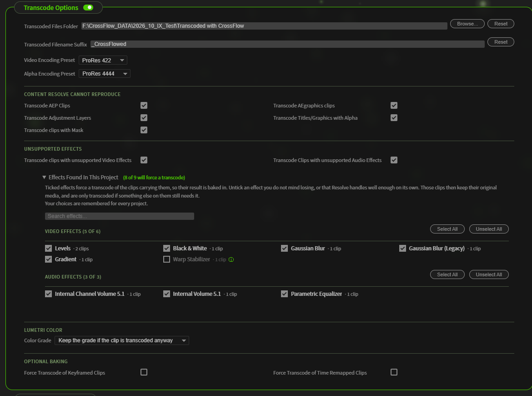This screenshot has height=396, width=532.
Task: Select All audio effects
Action: (447, 274)
